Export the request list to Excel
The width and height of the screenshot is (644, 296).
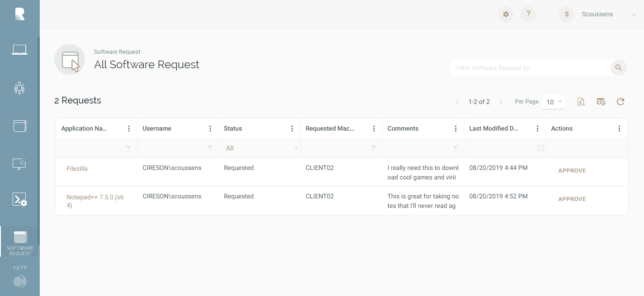(581, 102)
